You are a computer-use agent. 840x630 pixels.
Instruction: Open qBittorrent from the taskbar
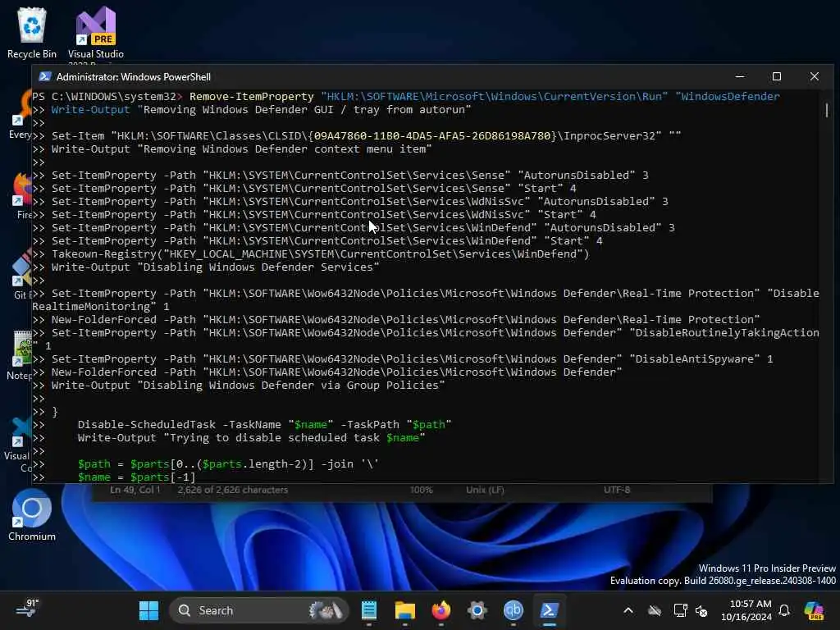pos(514,610)
